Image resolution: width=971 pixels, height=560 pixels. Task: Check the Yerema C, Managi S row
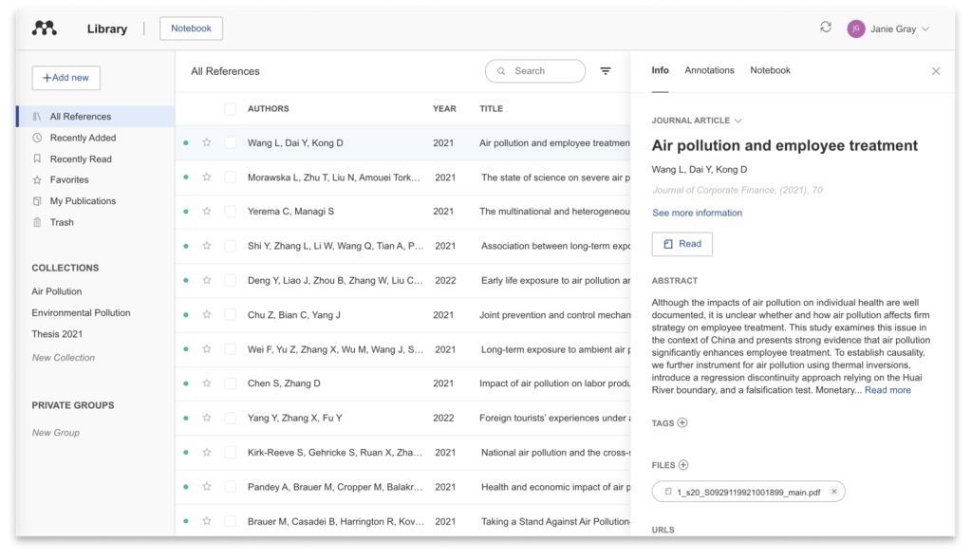click(x=231, y=212)
